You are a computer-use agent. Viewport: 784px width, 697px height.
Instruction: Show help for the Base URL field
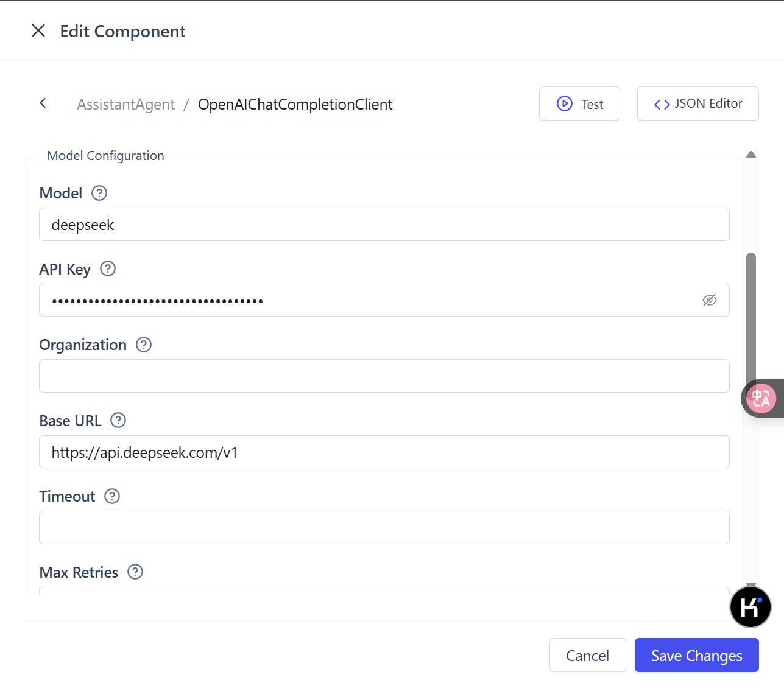pos(118,420)
